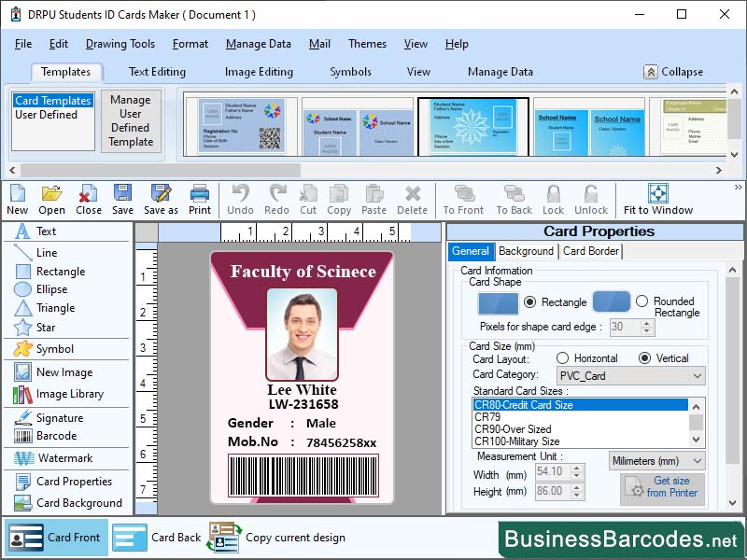Switch to the Background tab
This screenshot has width=747, height=560.
pos(526,251)
